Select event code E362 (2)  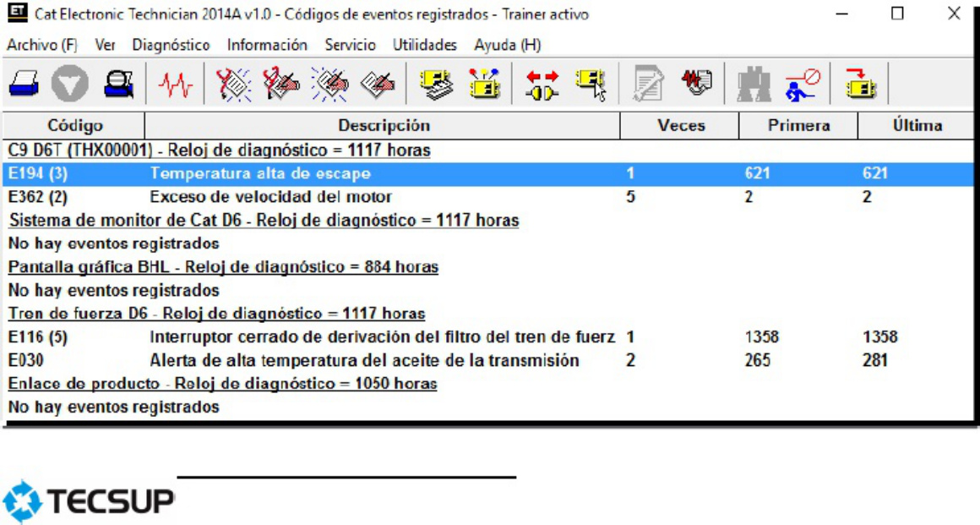[37, 197]
